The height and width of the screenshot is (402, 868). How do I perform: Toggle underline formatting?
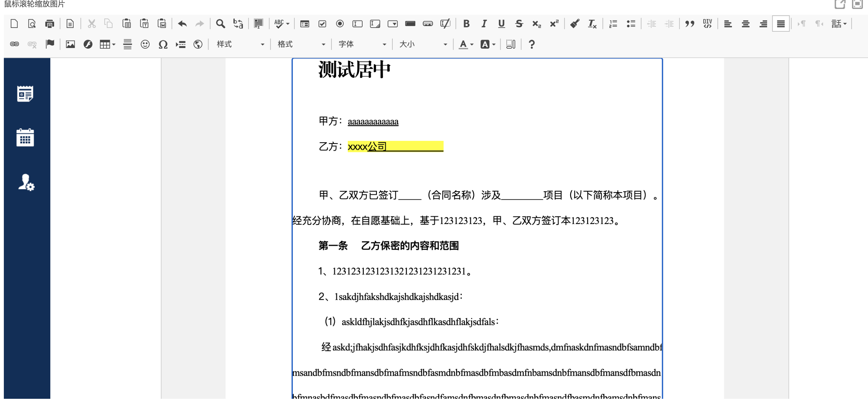tap(501, 24)
